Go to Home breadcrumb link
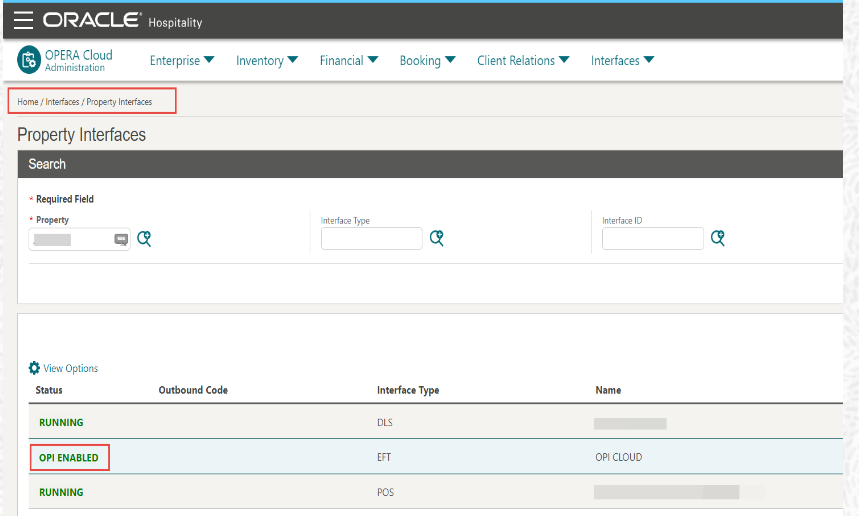Viewport: 859px width, 516px height. pyautogui.click(x=27, y=102)
